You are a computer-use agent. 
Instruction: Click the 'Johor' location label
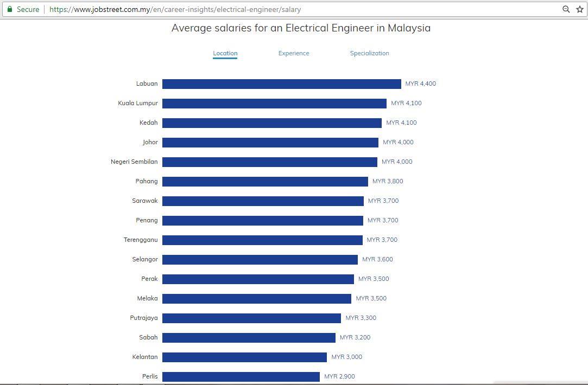[150, 142]
